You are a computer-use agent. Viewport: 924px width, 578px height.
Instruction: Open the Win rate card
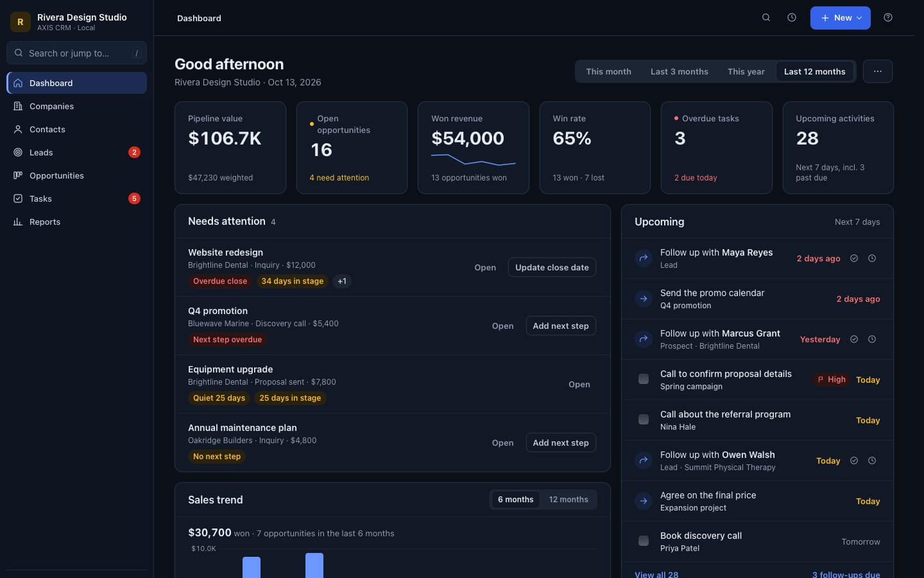595,148
